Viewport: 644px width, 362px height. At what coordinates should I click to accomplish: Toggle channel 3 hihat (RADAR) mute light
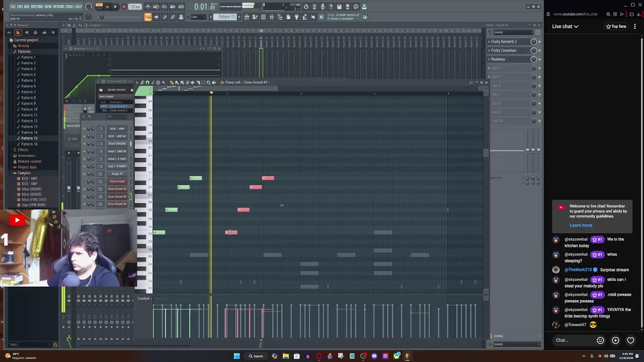tap(84, 144)
